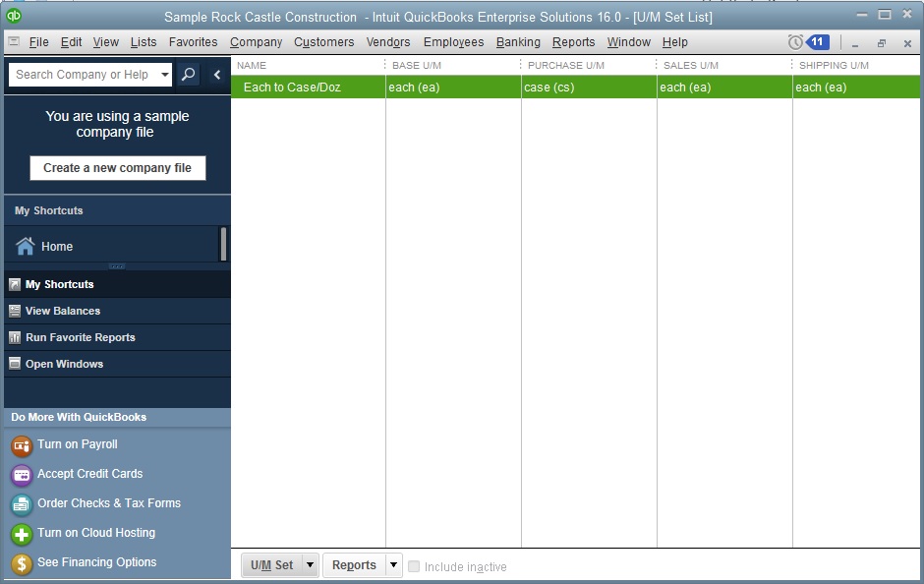This screenshot has height=584, width=924.
Task: Click the search magnifier icon
Action: click(188, 75)
